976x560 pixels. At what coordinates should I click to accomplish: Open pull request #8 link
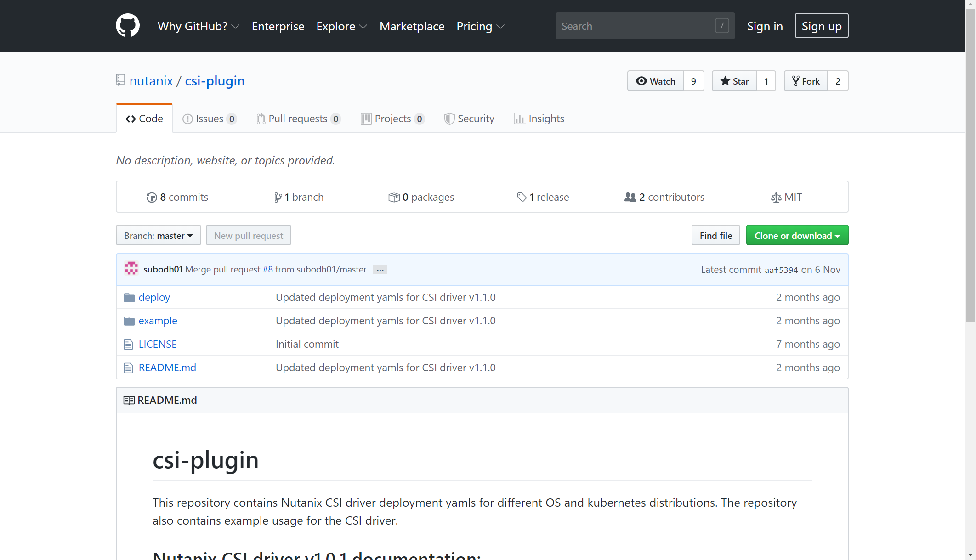point(268,269)
